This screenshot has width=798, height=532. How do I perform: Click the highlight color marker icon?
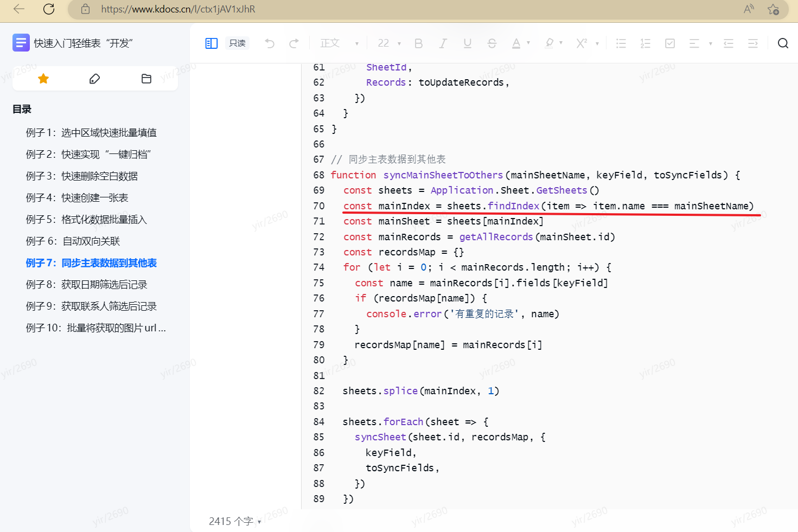pyautogui.click(x=550, y=43)
